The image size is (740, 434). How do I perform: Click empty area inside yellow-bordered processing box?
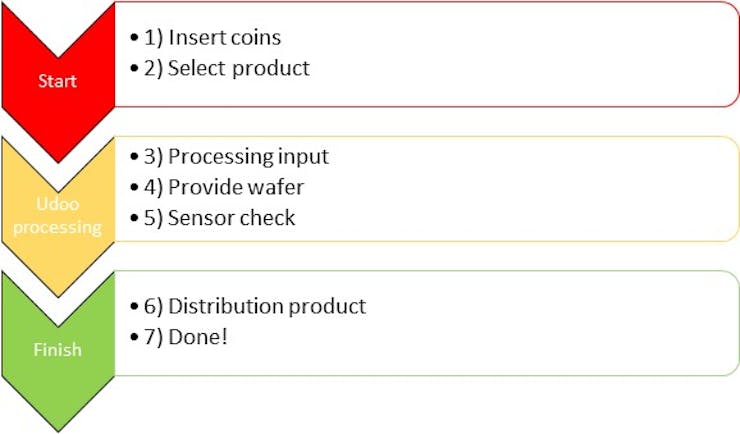click(519, 189)
